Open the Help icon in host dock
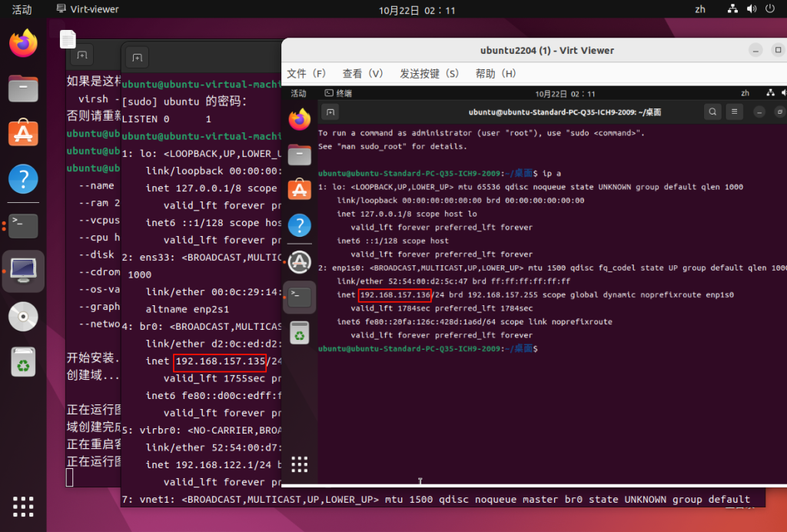The width and height of the screenshot is (787, 532). coord(23,179)
